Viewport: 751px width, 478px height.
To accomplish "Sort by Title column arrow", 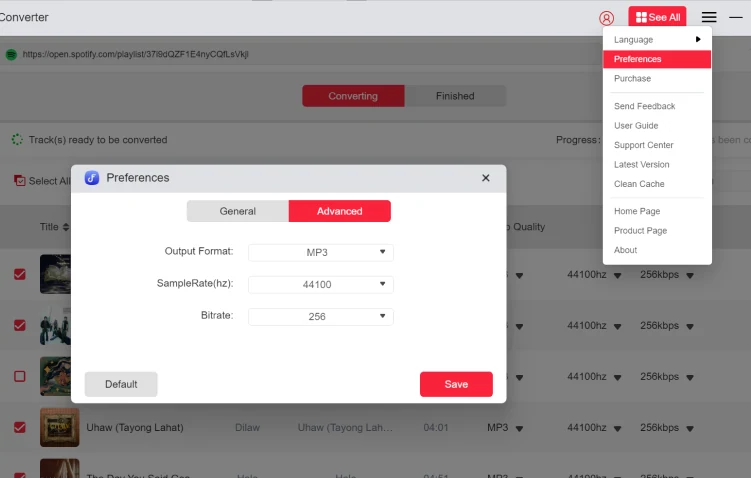I will pos(66,227).
